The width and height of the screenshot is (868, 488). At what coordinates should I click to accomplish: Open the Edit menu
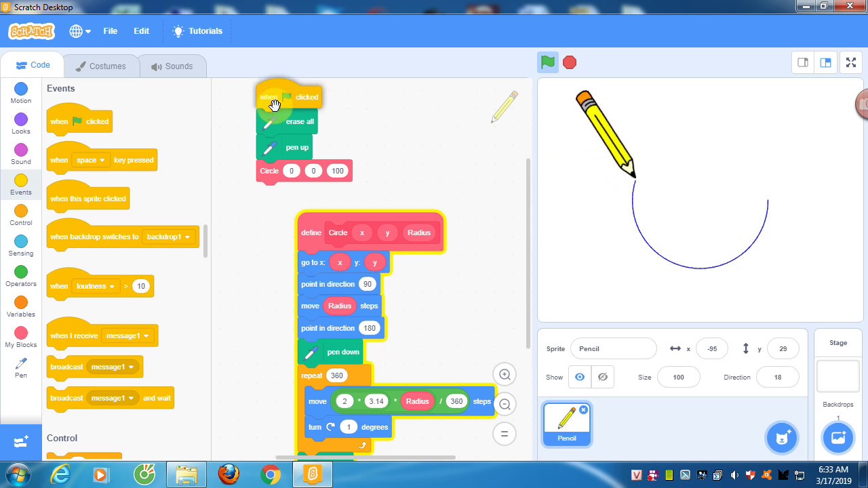click(141, 31)
